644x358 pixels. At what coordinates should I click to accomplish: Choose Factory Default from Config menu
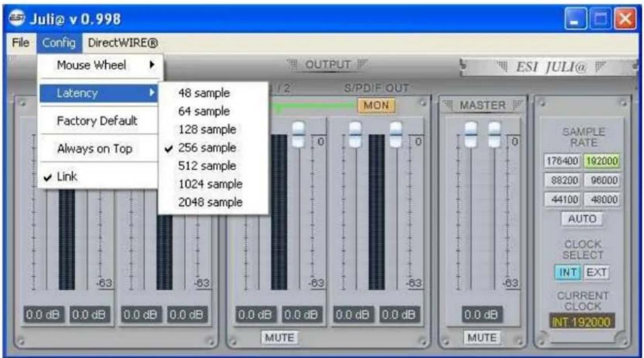[x=98, y=121]
